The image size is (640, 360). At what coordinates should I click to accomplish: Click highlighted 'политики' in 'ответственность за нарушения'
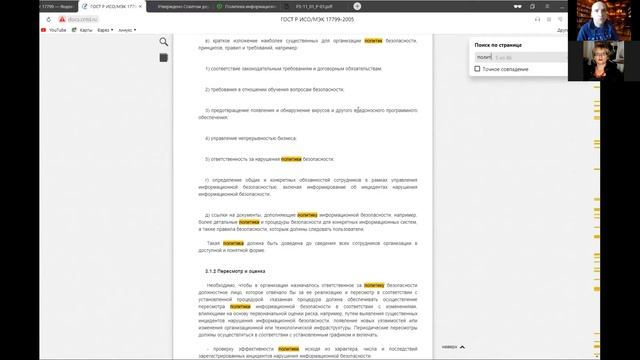[291, 159]
